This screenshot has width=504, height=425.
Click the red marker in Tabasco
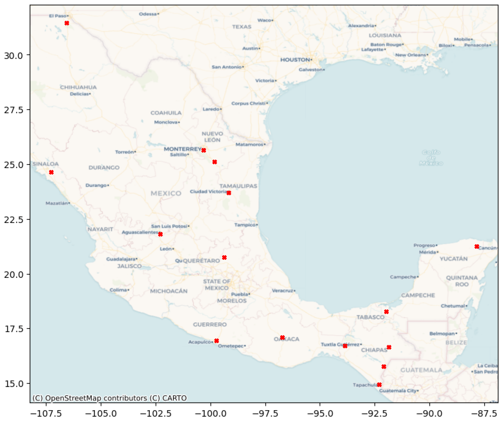386,312
